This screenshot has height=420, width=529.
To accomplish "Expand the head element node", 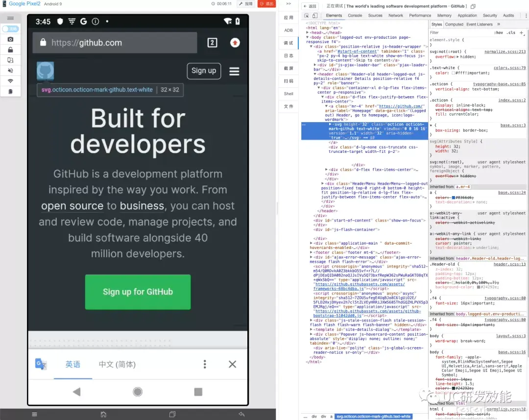I will pyautogui.click(x=307, y=33).
